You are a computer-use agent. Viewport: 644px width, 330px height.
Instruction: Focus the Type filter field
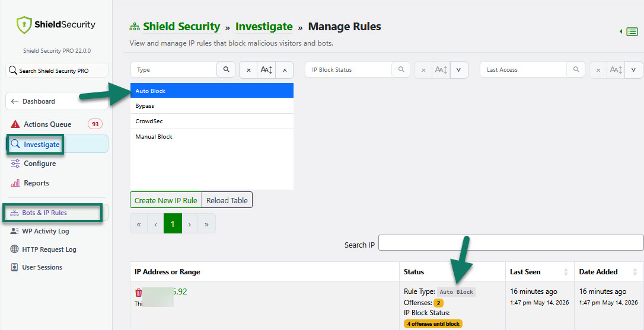click(174, 70)
